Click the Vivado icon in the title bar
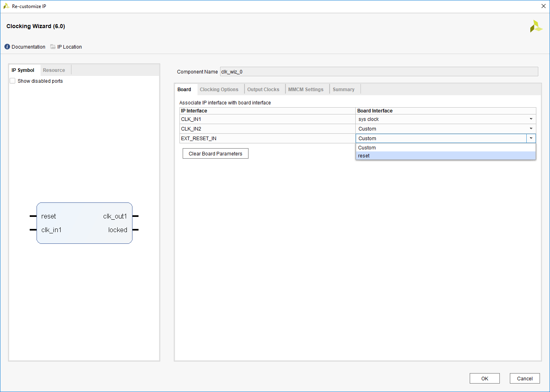 [6, 6]
